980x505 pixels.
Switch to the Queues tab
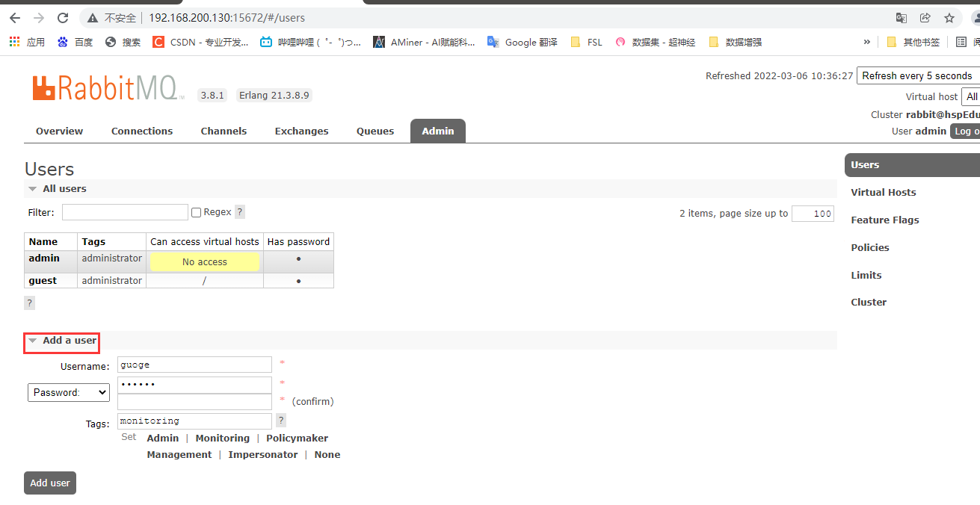coord(375,131)
